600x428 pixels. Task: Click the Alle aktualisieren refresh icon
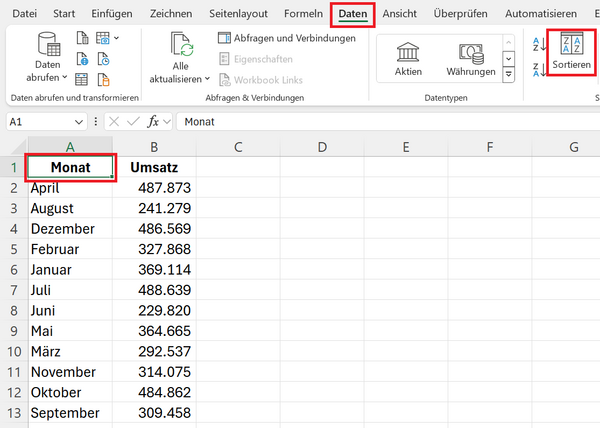pos(180,44)
